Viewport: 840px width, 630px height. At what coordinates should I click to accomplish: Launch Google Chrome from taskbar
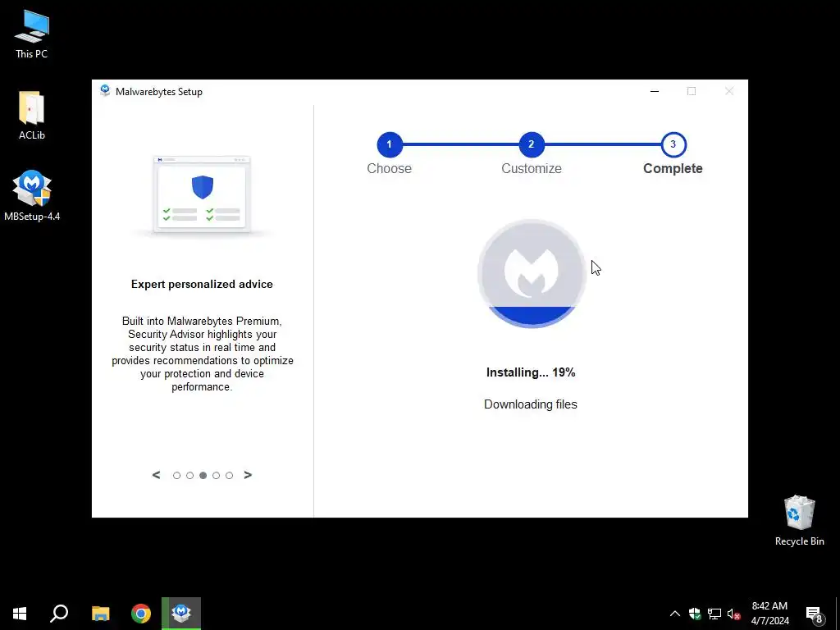141,614
